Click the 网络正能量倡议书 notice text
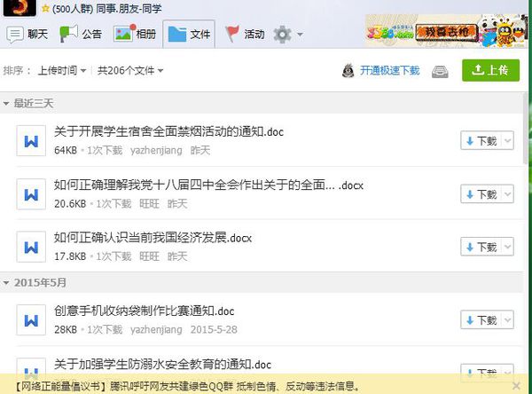The width and height of the screenshot is (532, 394). click(187, 386)
